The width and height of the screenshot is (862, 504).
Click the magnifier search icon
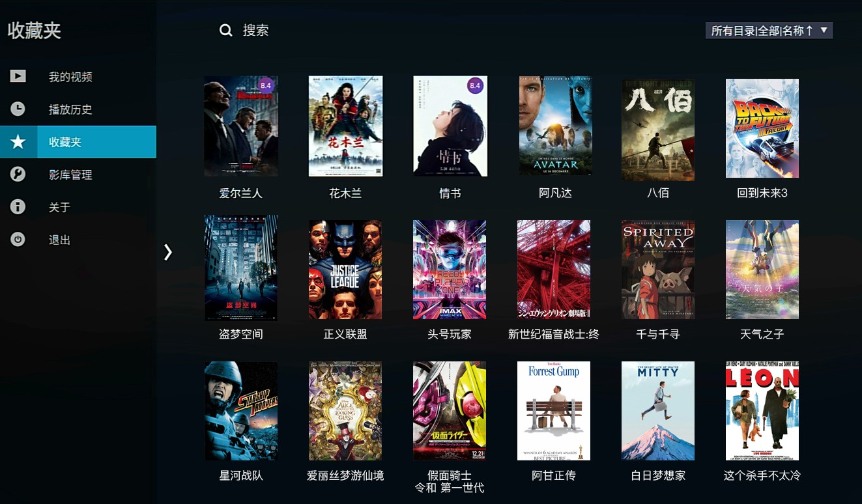coord(226,31)
